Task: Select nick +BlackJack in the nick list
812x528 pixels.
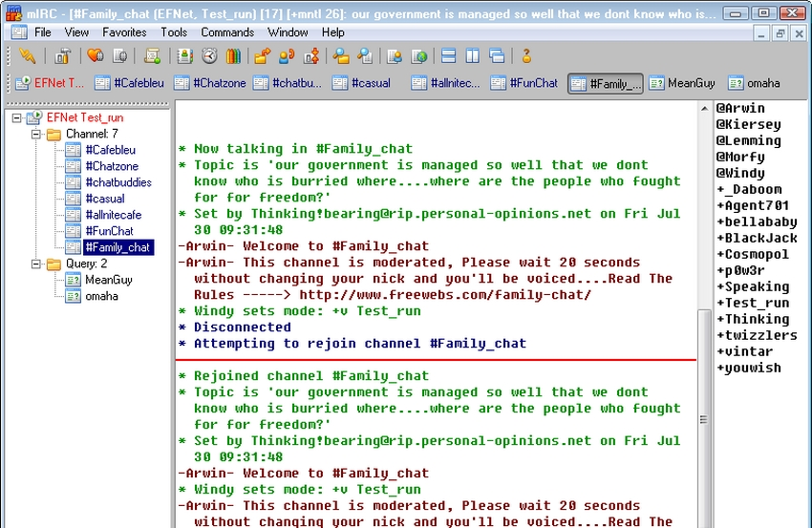Action: [757, 238]
